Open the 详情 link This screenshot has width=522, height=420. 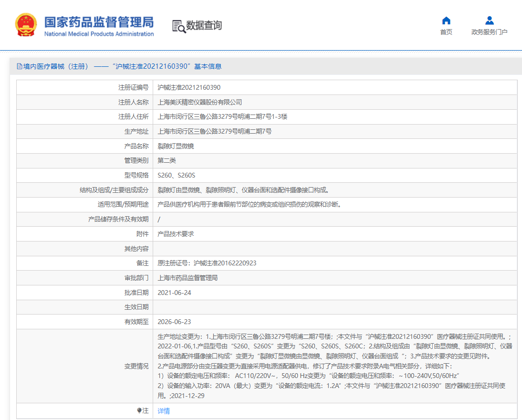tap(164, 411)
